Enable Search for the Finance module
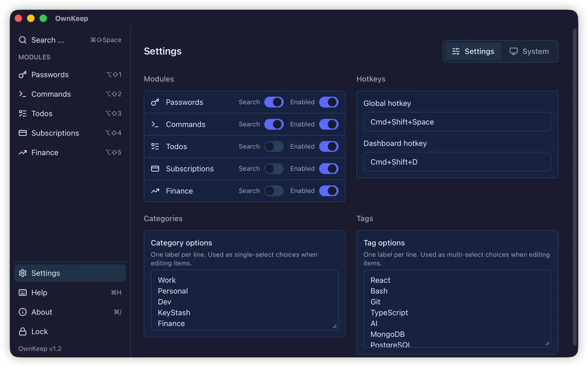Image resolution: width=588 pixels, height=367 pixels. (274, 191)
